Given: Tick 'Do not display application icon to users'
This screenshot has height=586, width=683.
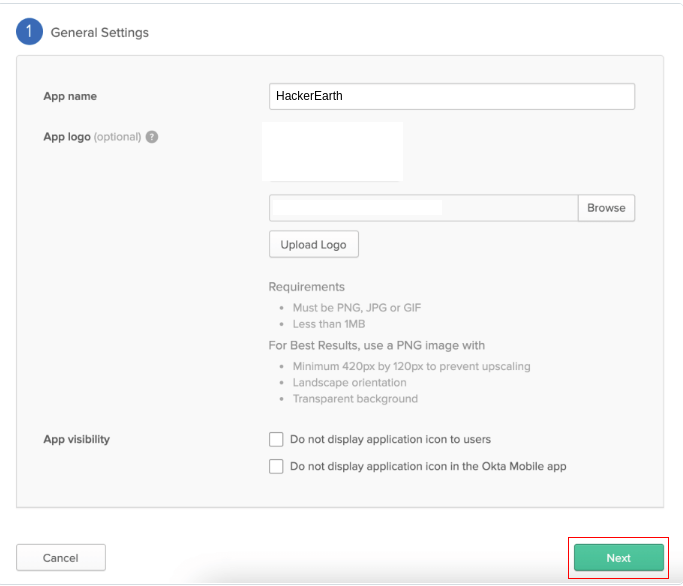Looking at the screenshot, I should point(276,439).
